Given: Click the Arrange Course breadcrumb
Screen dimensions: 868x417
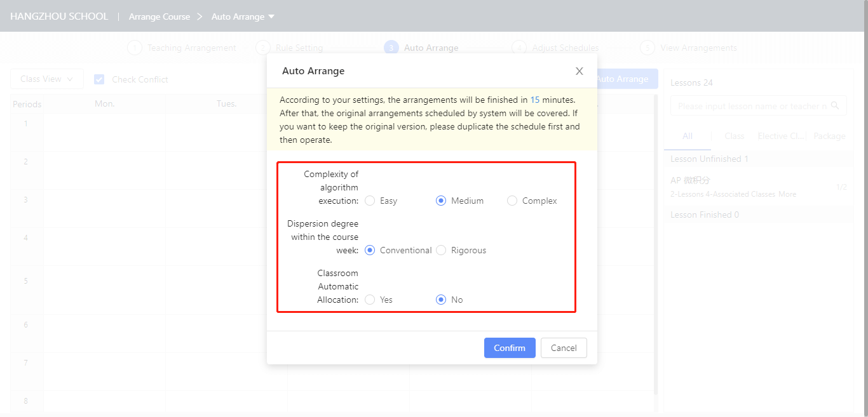Looking at the screenshot, I should point(159,17).
